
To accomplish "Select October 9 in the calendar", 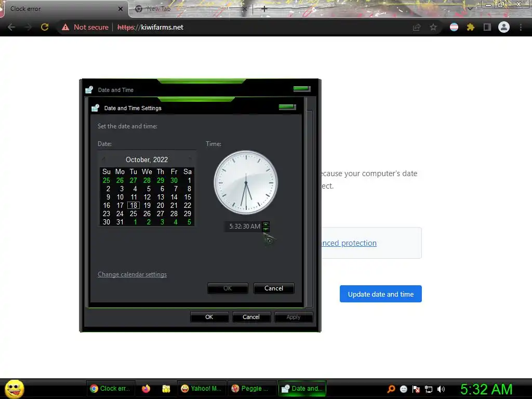I will click(108, 197).
